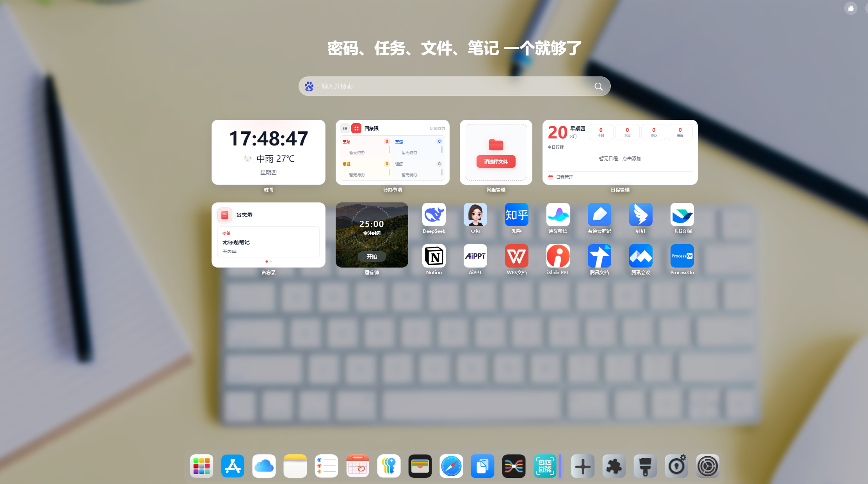Launch the Notion app icon
868x484 pixels.
(x=434, y=256)
